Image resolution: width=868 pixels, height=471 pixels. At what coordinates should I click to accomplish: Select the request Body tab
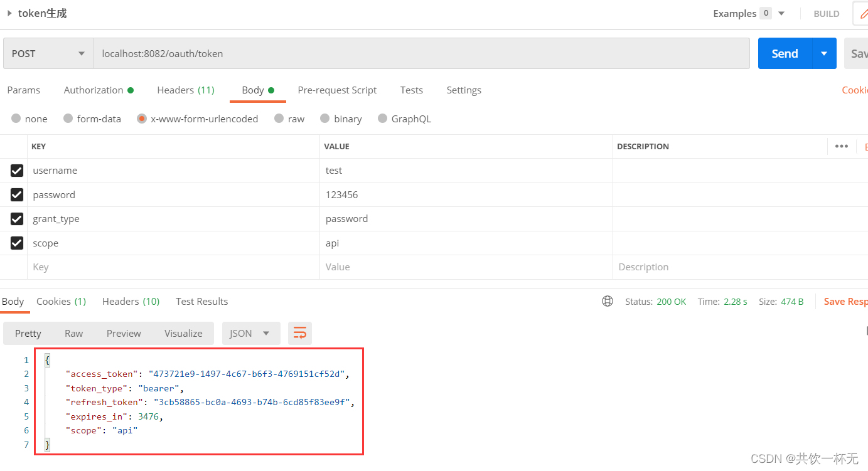(x=258, y=90)
